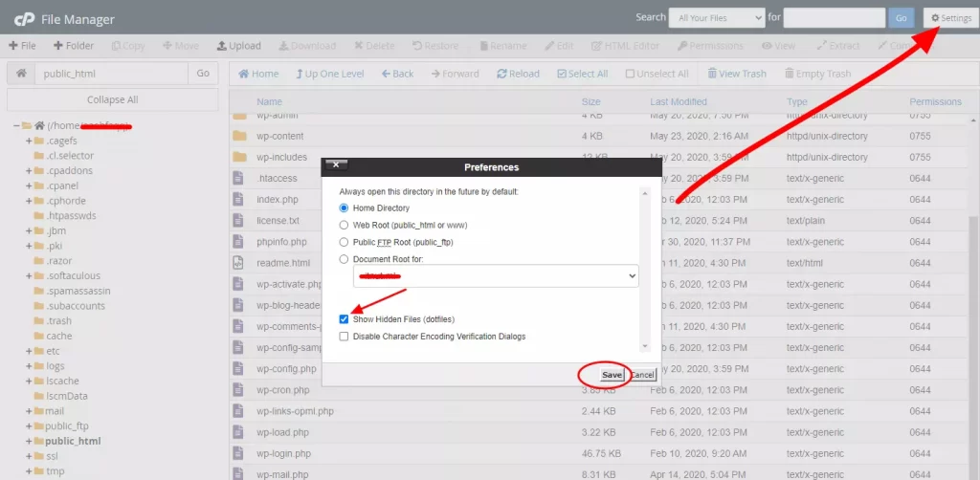Click the Upload toolbar button
Image resolution: width=980 pixels, height=480 pixels.
[x=238, y=46]
